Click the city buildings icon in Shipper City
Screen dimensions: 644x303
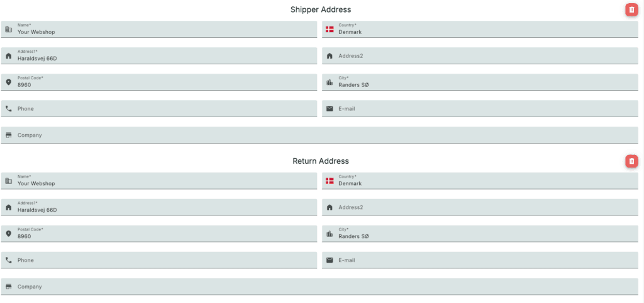[x=330, y=83]
